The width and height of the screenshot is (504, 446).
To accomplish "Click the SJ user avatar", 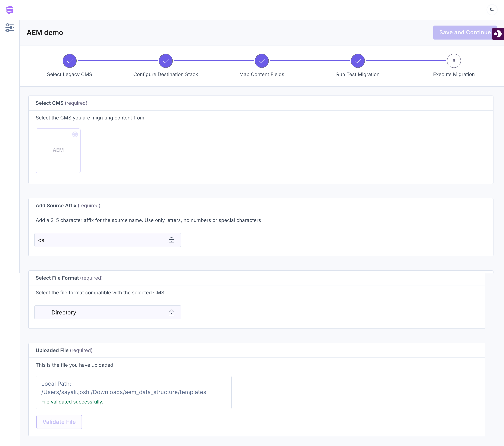I will [x=492, y=10].
